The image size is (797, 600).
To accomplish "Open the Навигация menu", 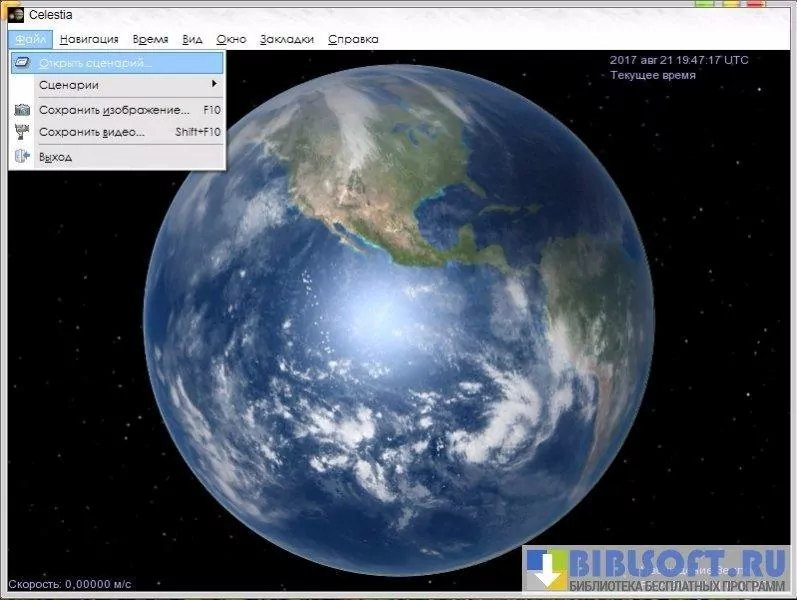I will 89,39.
